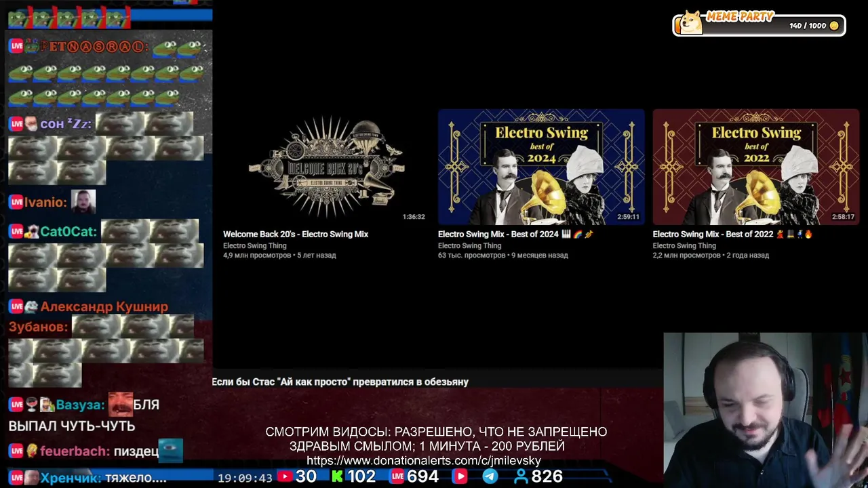Click the 2:59:11 duration badge

pos(628,217)
